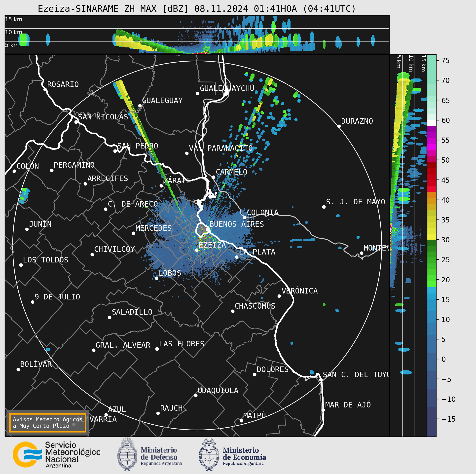Image resolution: width=476 pixels, height=474 pixels.
Task: Select the S. J. DE MAYO label
Action: pos(356,202)
